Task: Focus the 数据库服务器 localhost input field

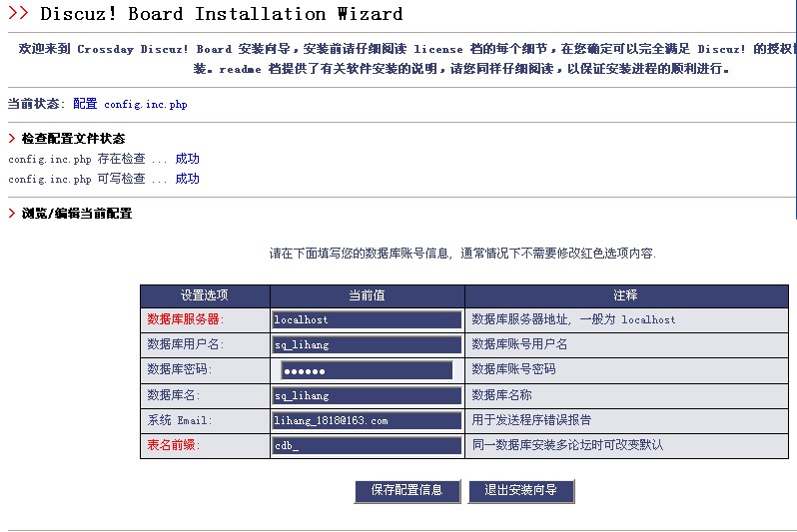Action: 367,320
